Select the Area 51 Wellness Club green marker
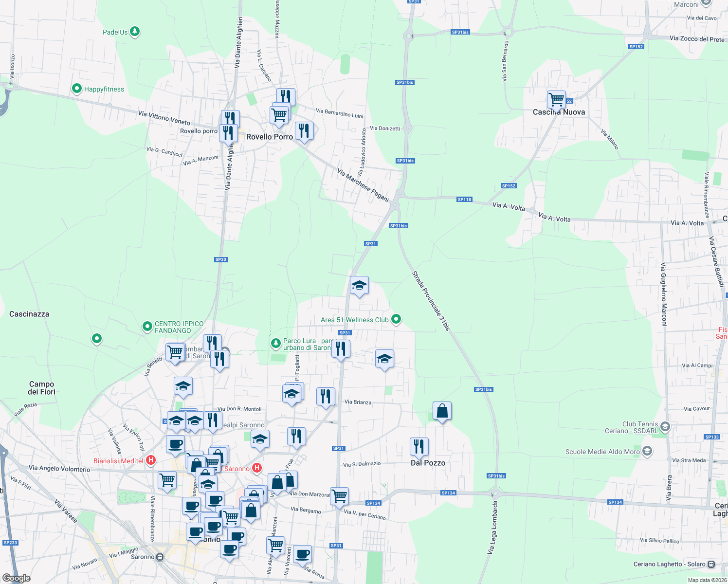The width and height of the screenshot is (728, 584). (396, 319)
